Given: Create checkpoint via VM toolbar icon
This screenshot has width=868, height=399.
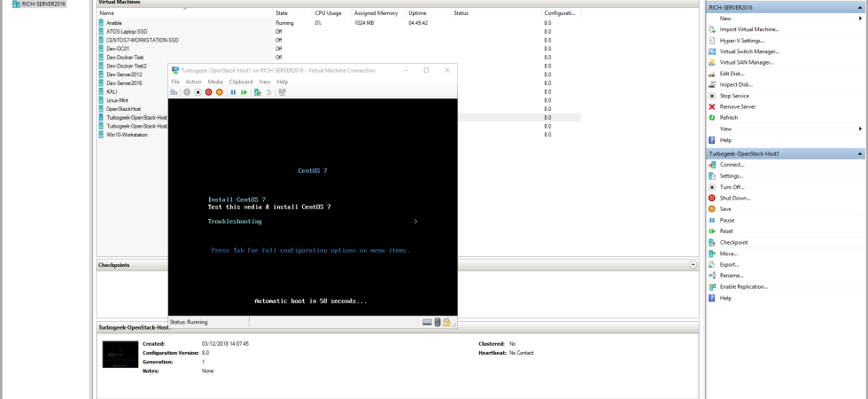Looking at the screenshot, I should click(258, 92).
